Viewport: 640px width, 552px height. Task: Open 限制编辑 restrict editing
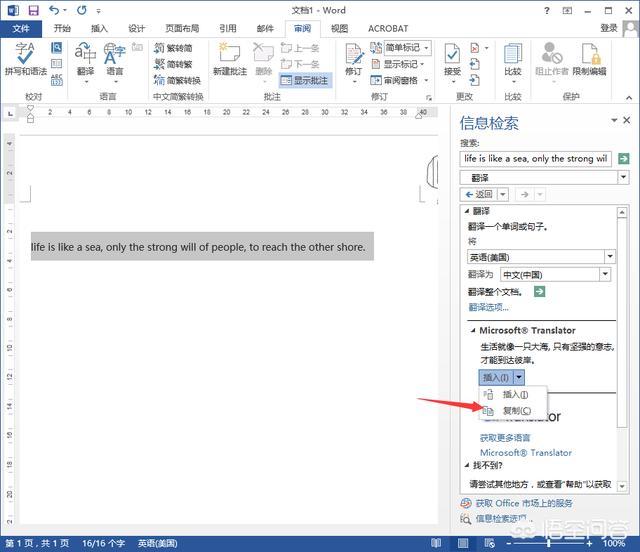590,59
